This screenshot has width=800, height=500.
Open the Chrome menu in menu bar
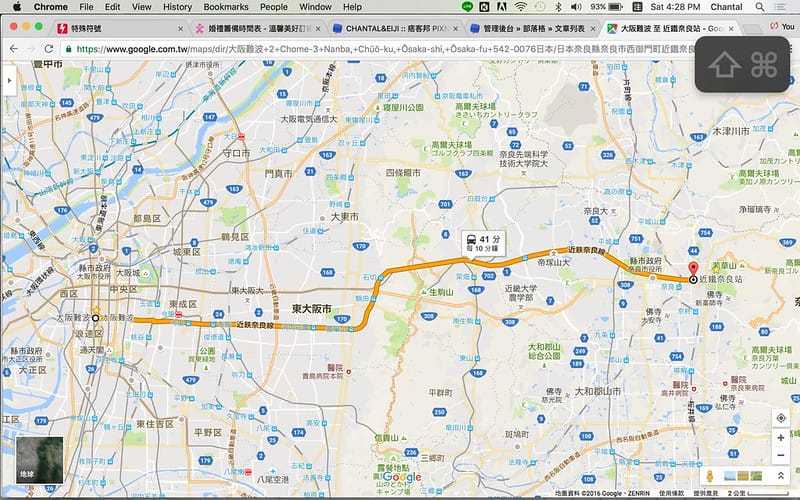tap(51, 7)
